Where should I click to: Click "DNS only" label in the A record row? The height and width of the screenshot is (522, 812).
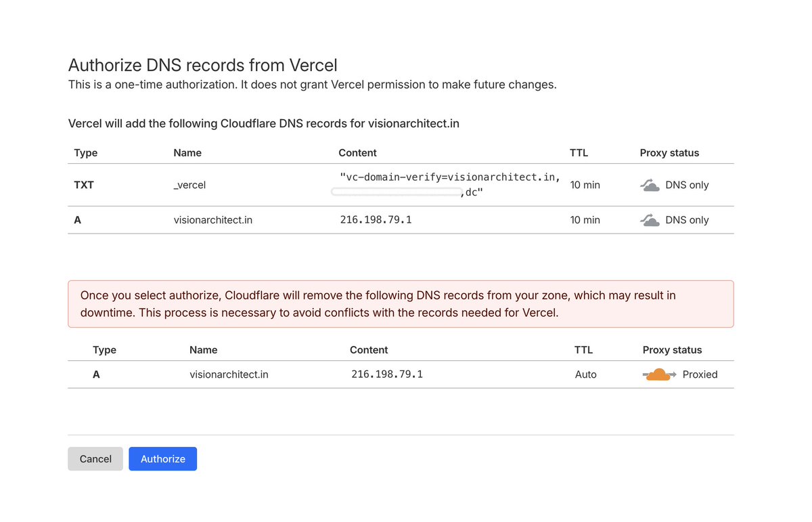(x=687, y=220)
